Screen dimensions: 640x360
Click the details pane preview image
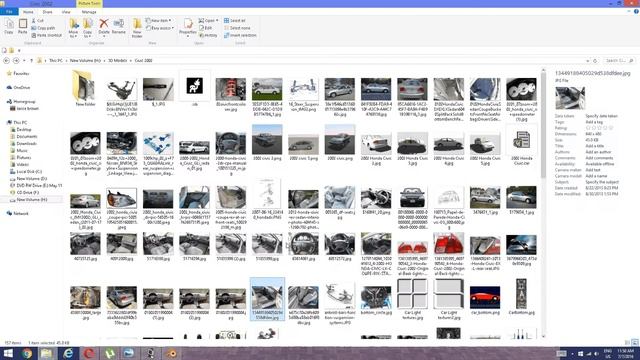[x=570, y=97]
